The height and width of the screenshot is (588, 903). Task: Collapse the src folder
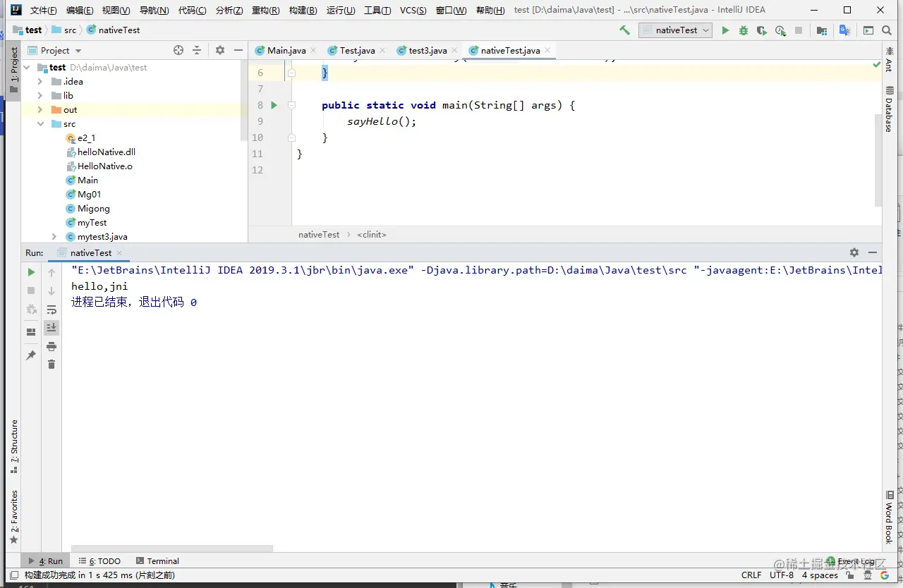(x=40, y=124)
